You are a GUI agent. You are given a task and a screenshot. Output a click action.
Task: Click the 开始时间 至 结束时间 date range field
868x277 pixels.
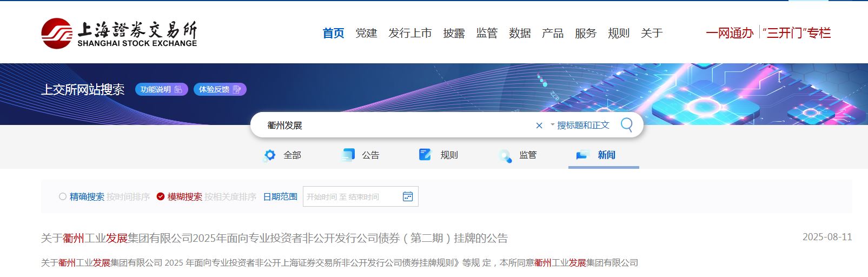click(x=361, y=196)
